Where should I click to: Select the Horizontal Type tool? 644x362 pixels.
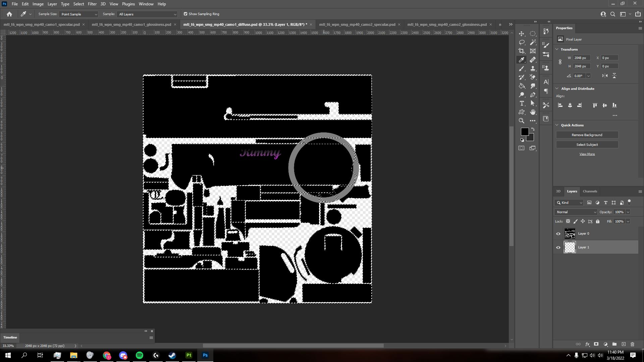(522, 103)
